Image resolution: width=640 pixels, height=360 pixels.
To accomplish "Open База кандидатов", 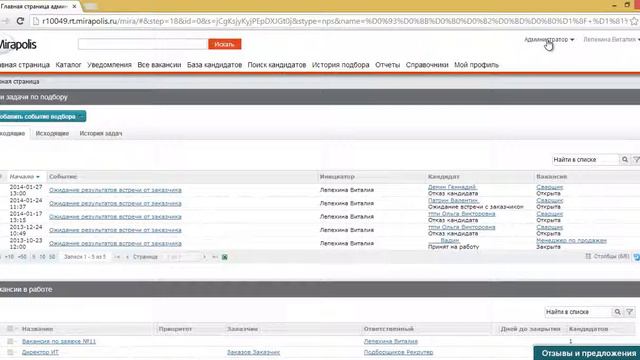I will pyautogui.click(x=214, y=65).
